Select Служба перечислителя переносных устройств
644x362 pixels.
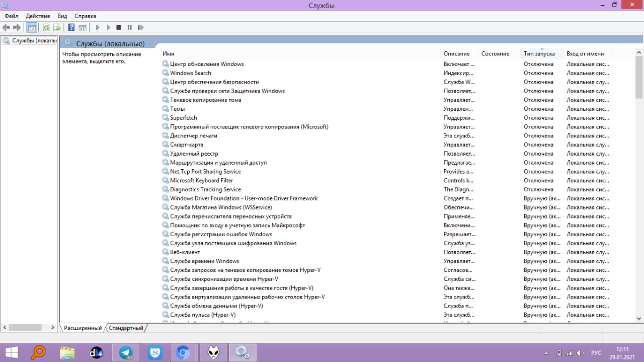pyautogui.click(x=231, y=216)
